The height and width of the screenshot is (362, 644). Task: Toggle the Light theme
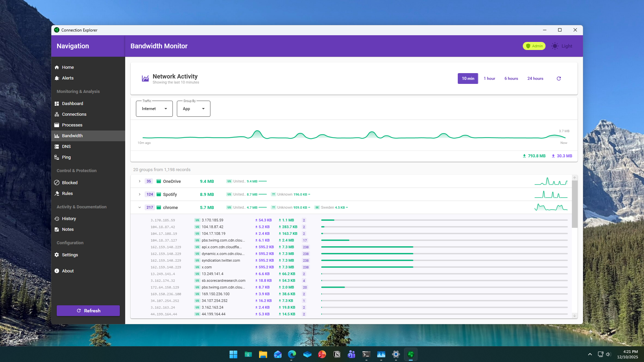(x=561, y=46)
